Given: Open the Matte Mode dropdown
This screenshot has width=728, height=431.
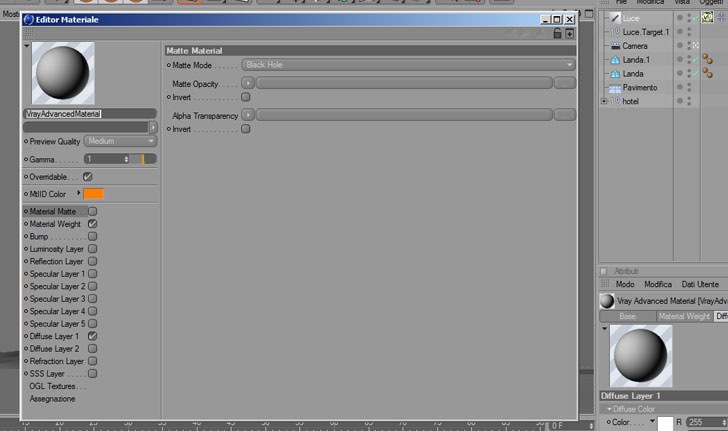Looking at the screenshot, I should [409, 65].
